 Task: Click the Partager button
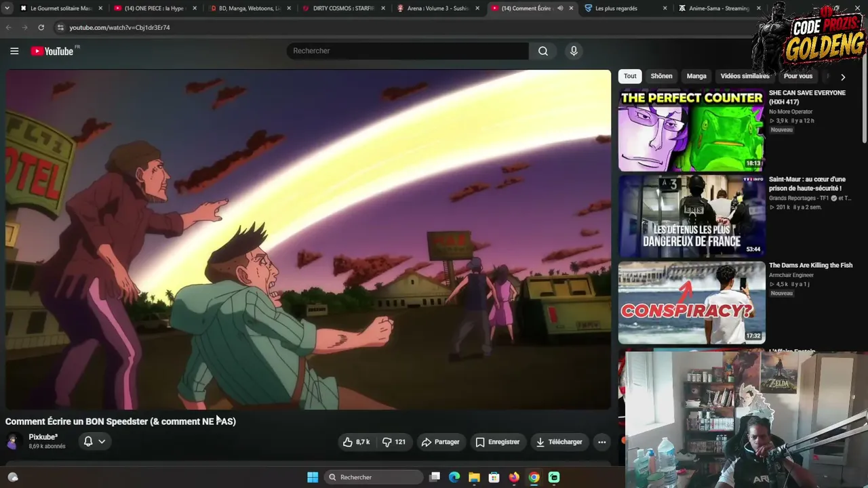(440, 442)
